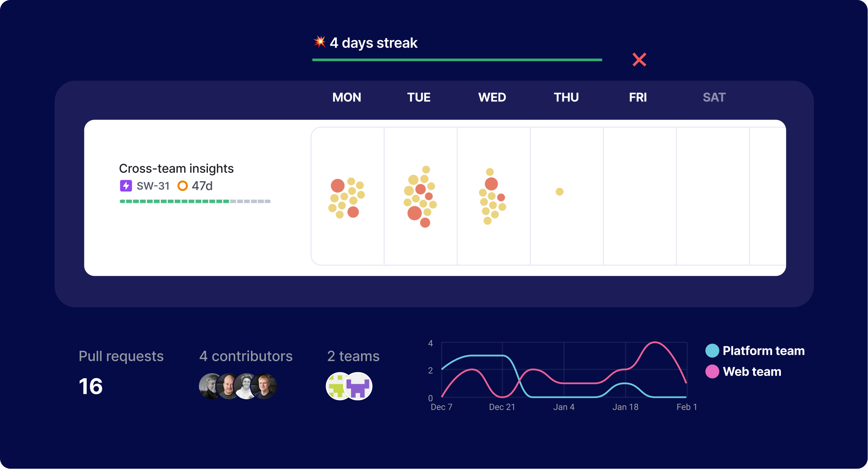Click the green segmented progress bar

(x=195, y=201)
